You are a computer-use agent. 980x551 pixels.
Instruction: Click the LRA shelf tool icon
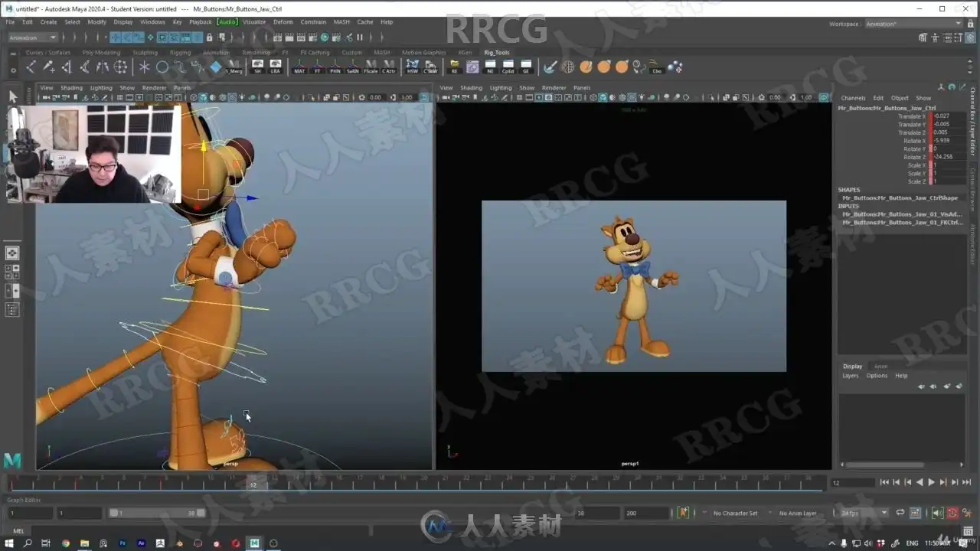[276, 67]
